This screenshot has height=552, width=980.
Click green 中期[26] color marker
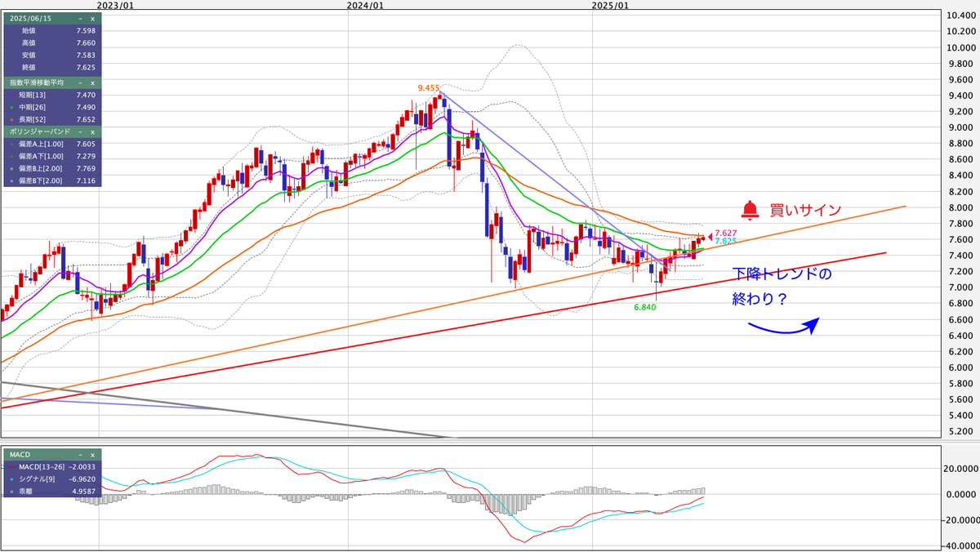pos(9,107)
